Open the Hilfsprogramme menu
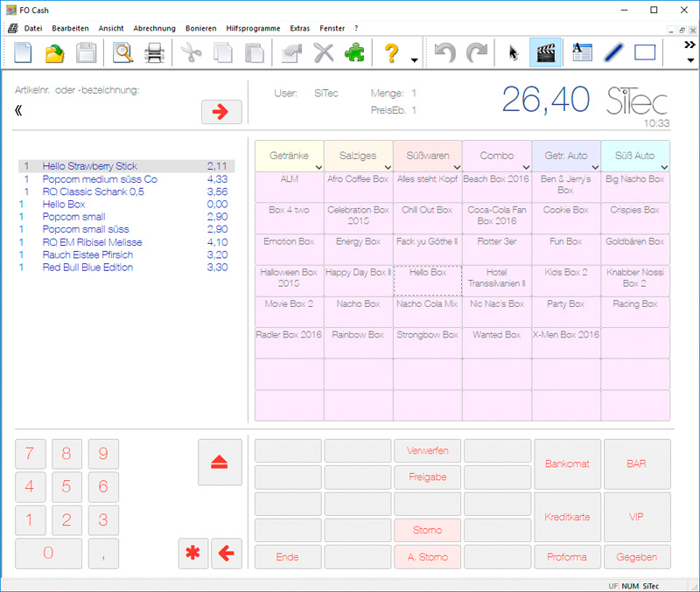700x592 pixels. click(x=253, y=28)
